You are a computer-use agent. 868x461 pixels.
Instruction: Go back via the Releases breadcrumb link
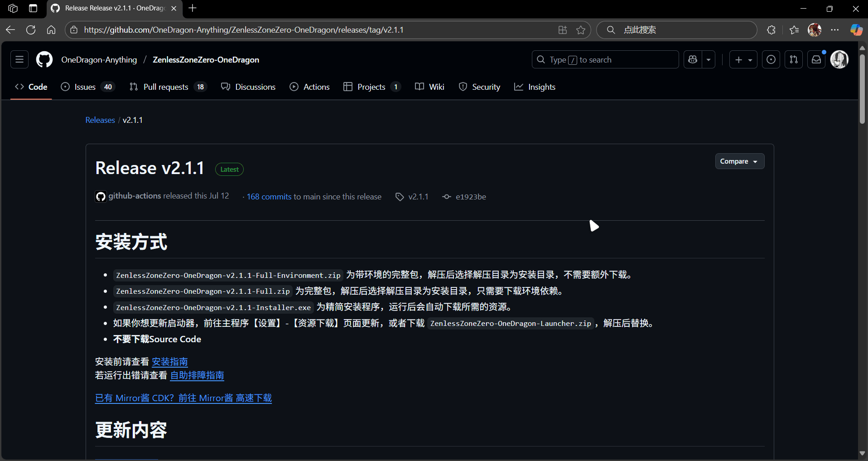tap(100, 120)
